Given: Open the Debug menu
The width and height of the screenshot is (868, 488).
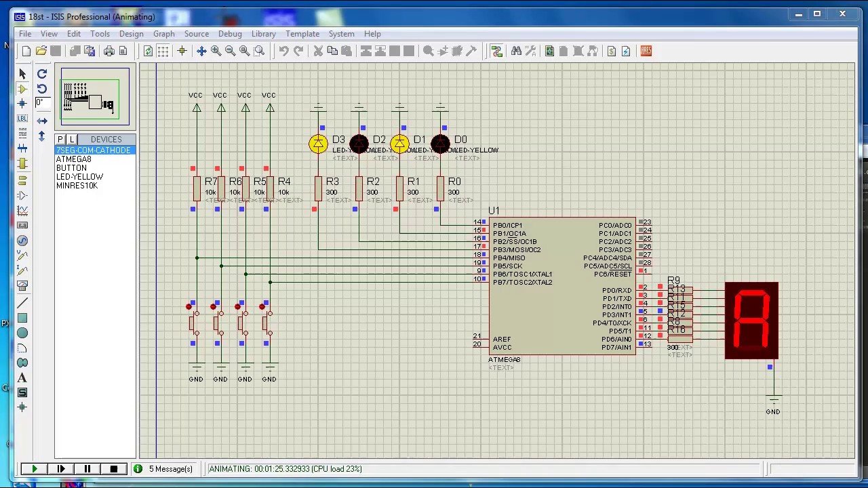Looking at the screenshot, I should click(230, 34).
